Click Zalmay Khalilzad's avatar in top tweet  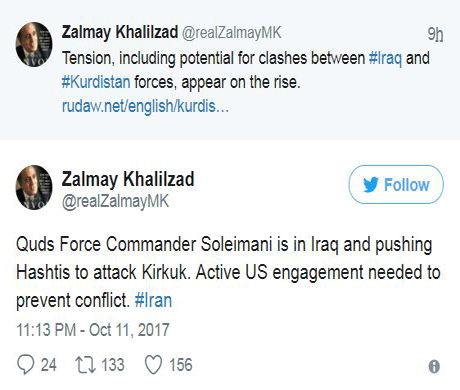tap(34, 44)
